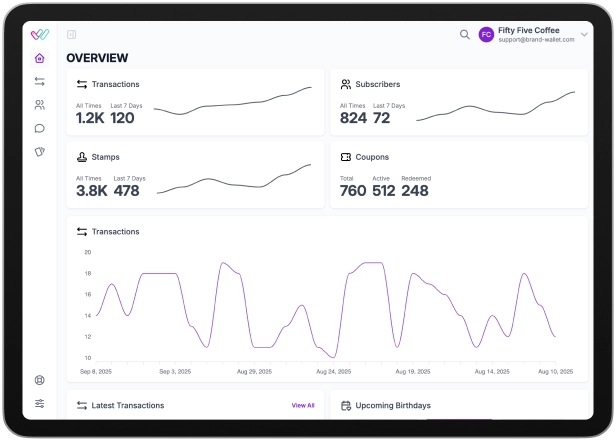
Task: Open the Home icon in sidebar
Action: click(39, 58)
